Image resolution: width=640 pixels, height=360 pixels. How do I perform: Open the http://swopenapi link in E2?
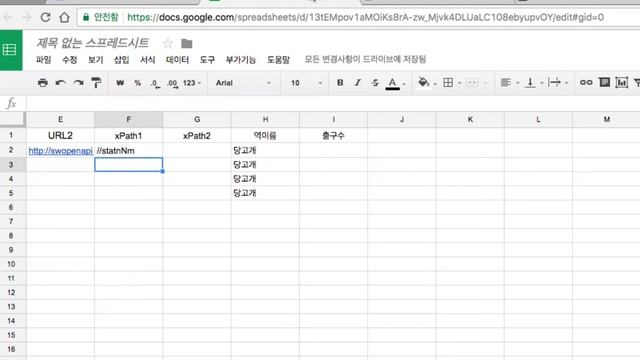point(60,151)
